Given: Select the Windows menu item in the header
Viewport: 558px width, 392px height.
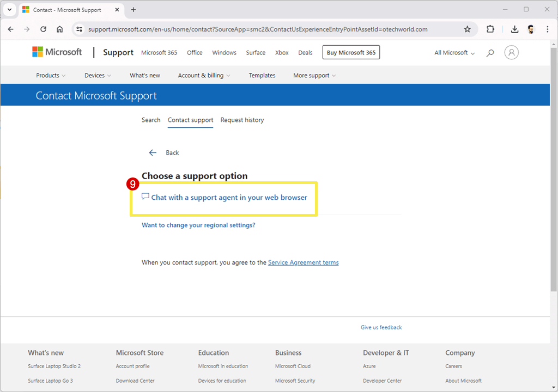Looking at the screenshot, I should [x=224, y=52].
